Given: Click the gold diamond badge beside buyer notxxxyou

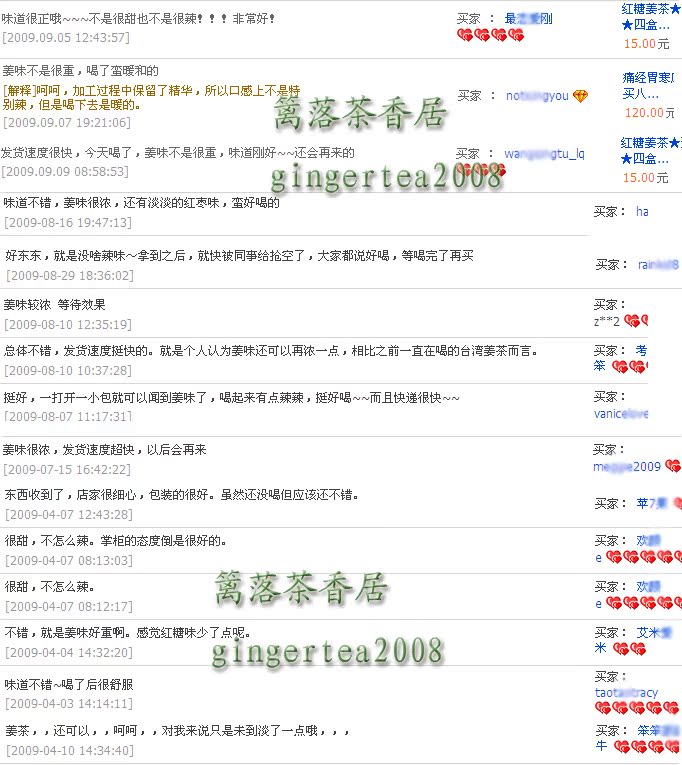Looking at the screenshot, I should click(580, 96).
